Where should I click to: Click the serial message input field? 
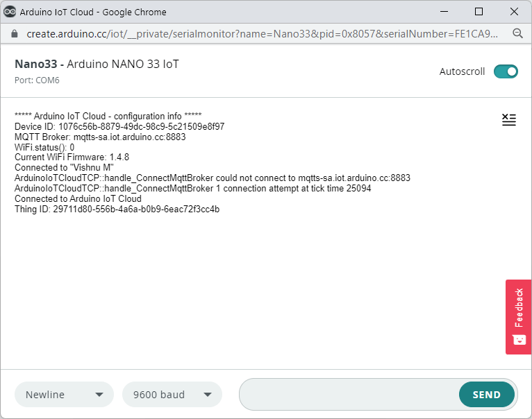coord(349,395)
